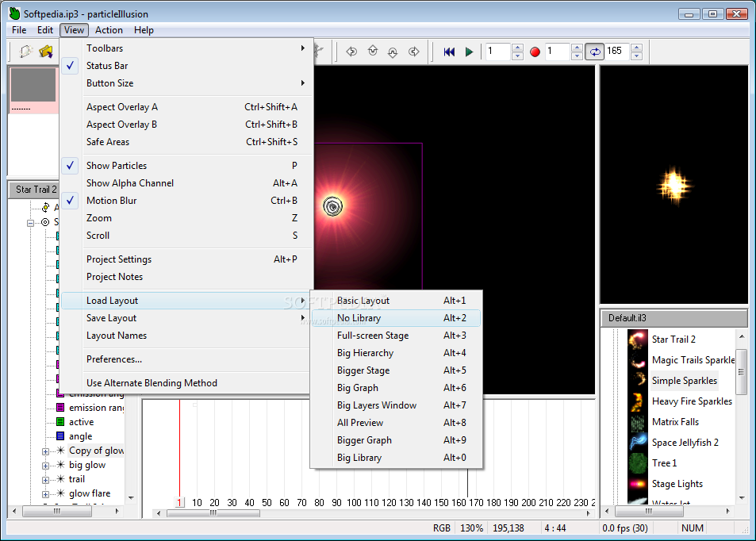
Task: Load the No Library layout
Action: [x=396, y=318]
